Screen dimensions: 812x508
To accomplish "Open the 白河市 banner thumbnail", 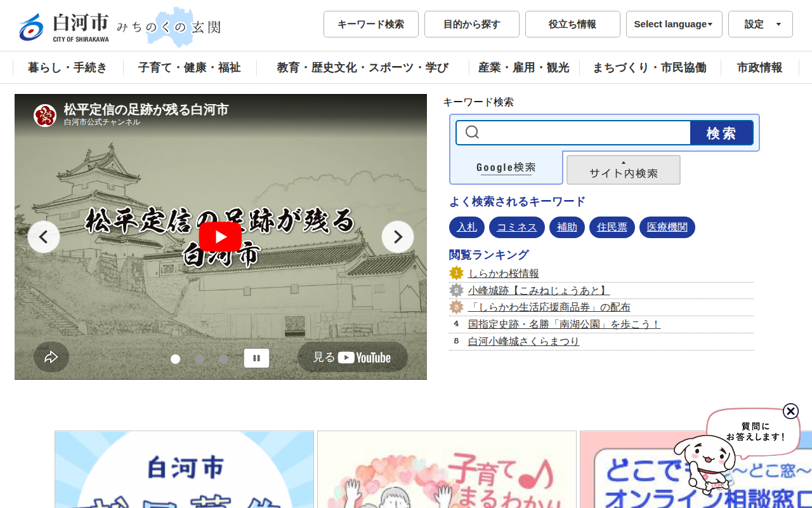I will pyautogui.click(x=185, y=469).
